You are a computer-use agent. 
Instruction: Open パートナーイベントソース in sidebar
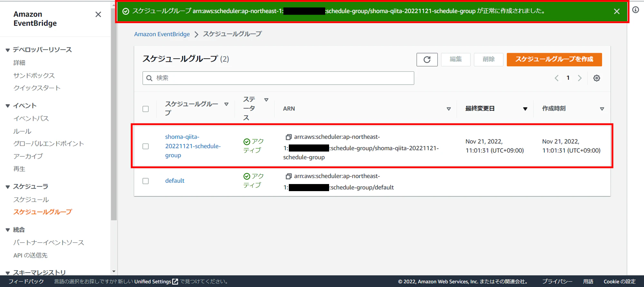point(49,243)
